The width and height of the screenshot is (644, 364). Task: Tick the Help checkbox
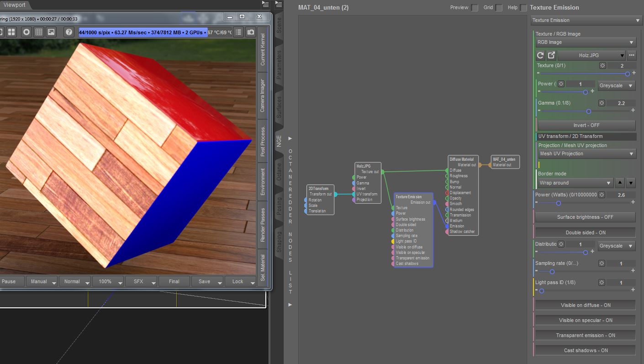(x=523, y=8)
